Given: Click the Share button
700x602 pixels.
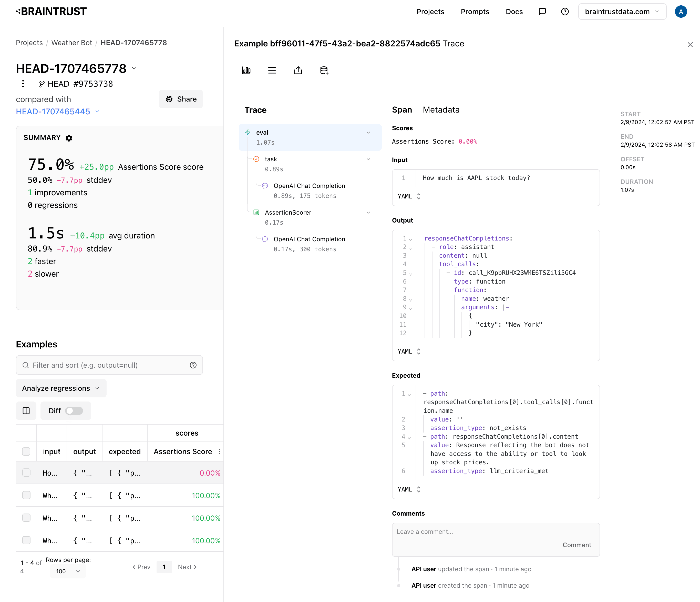Looking at the screenshot, I should pyautogui.click(x=181, y=99).
